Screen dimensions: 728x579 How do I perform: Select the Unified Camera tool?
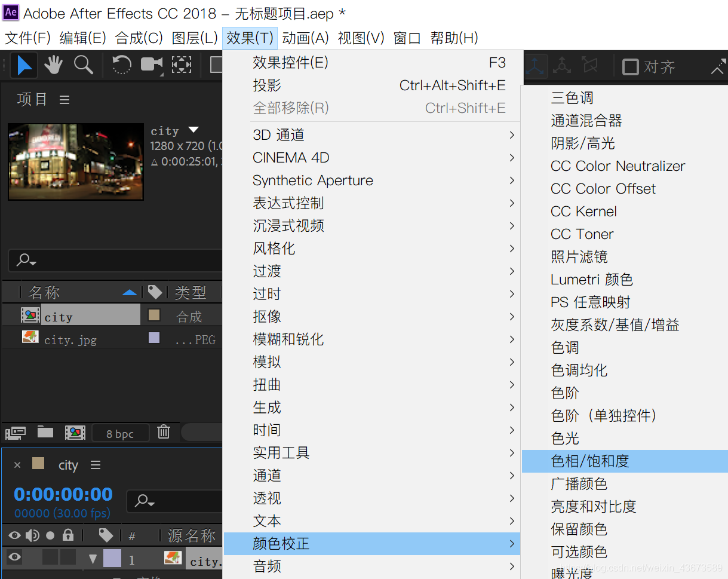coord(152,65)
